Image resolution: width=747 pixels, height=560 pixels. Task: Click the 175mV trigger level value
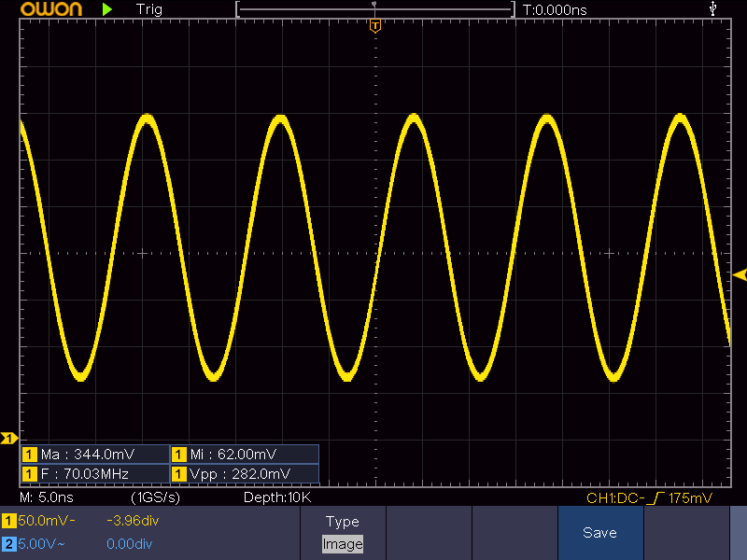point(690,498)
